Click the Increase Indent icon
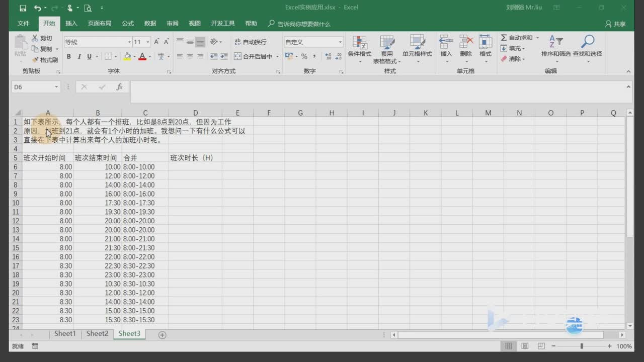This screenshot has height=362, width=644. pyautogui.click(x=224, y=56)
